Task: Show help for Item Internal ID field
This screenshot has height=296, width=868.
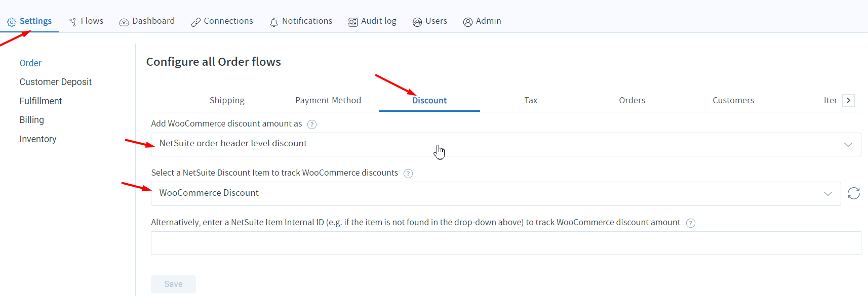Action: (691, 223)
